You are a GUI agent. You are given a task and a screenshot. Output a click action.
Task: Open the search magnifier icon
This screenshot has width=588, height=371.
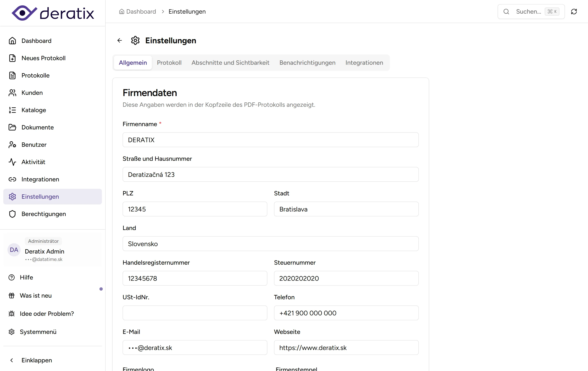507,12
